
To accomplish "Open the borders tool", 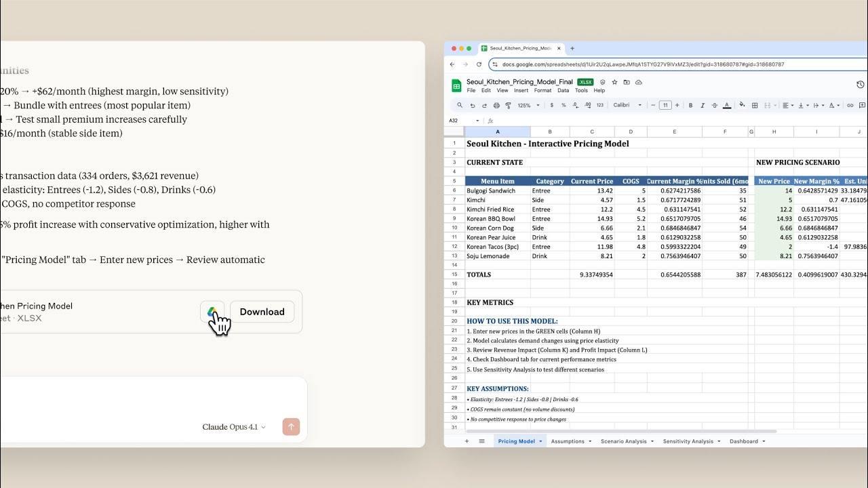I will (755, 105).
